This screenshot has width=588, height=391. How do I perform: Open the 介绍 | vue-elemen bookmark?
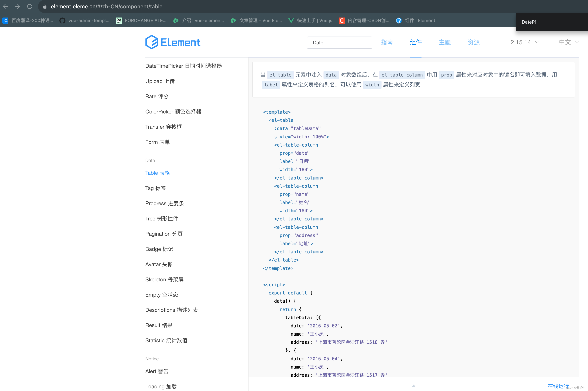coord(199,20)
